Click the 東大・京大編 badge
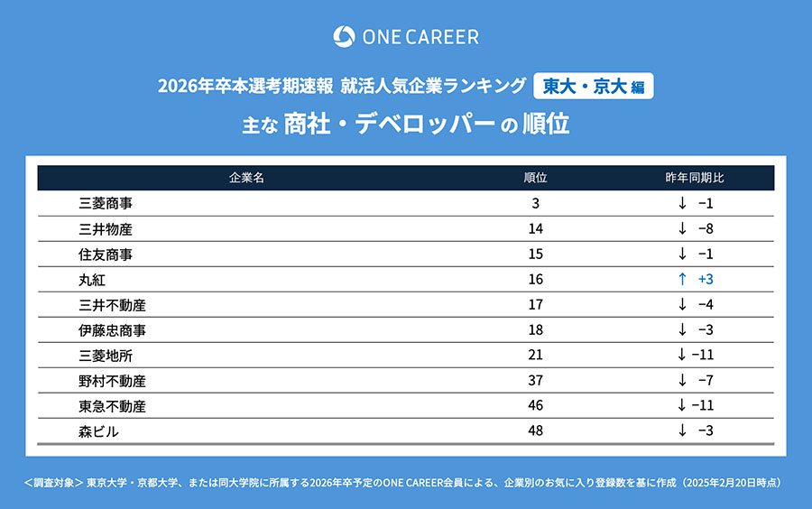812x509 pixels. coord(593,87)
